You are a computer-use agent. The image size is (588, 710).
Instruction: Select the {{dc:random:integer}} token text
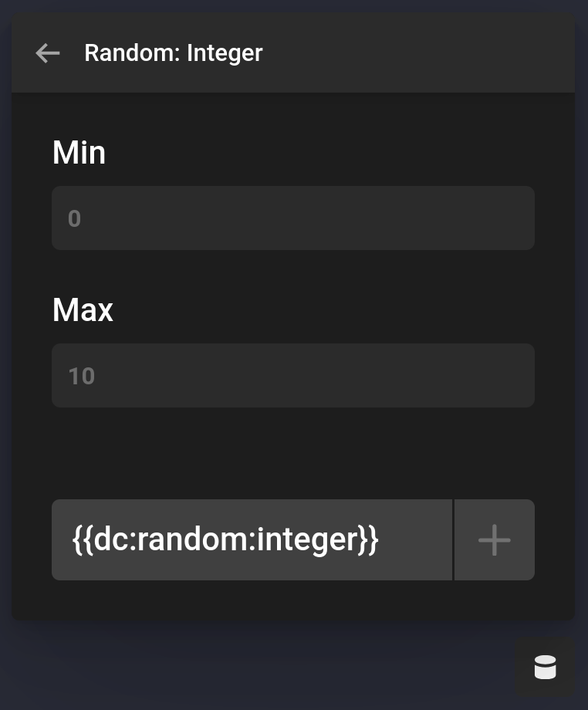tap(225, 539)
